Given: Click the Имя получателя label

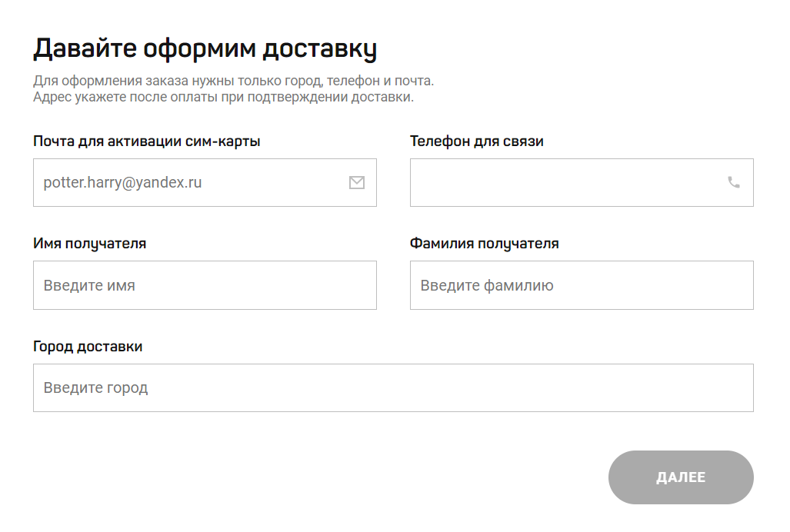Looking at the screenshot, I should (x=88, y=244).
